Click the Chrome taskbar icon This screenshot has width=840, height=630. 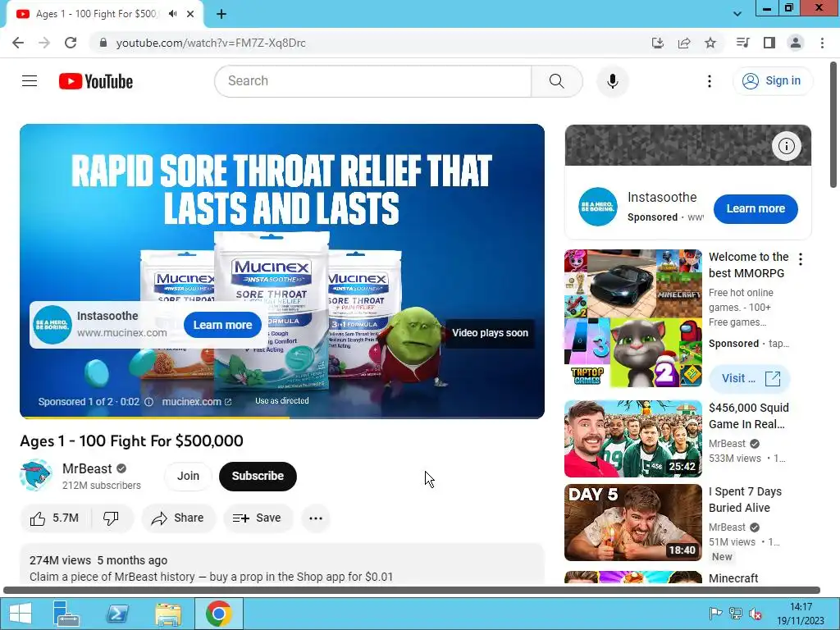pyautogui.click(x=218, y=614)
